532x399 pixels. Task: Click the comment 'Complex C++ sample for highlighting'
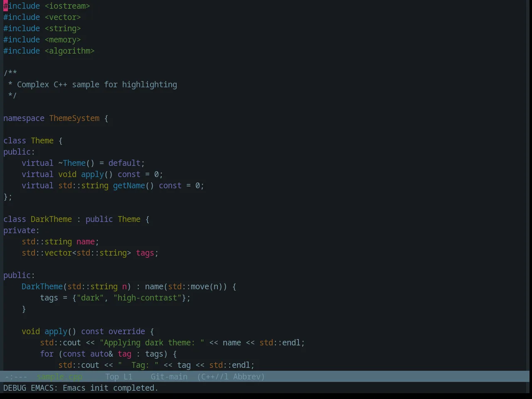tap(97, 85)
